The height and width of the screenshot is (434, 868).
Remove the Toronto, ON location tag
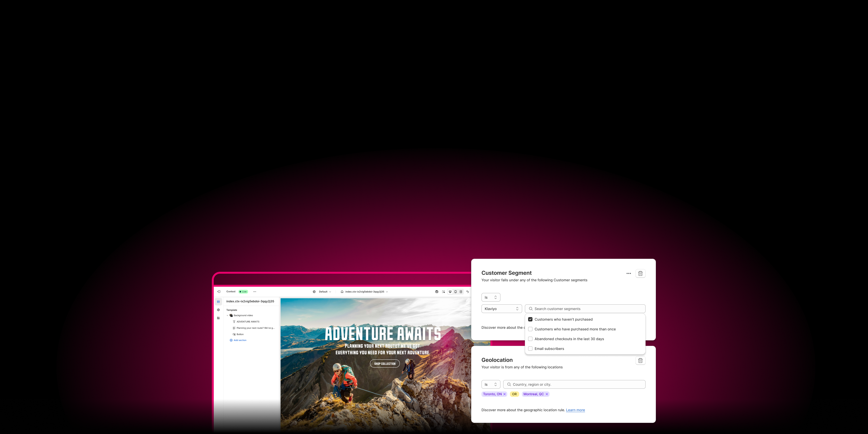tap(505, 394)
